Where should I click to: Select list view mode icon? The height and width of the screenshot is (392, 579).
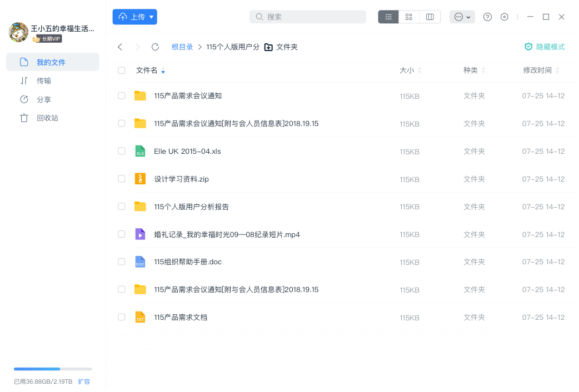tap(388, 17)
